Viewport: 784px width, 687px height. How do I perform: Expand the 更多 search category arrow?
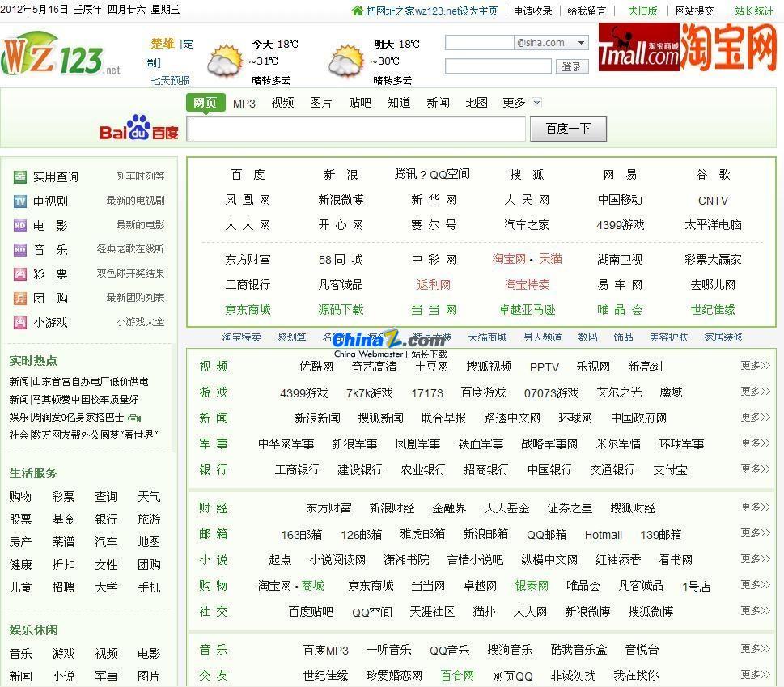click(x=536, y=103)
